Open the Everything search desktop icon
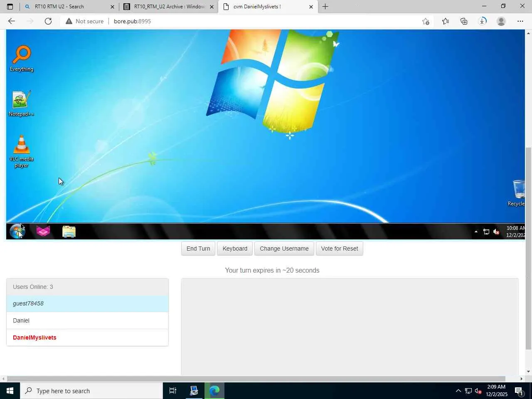 pos(22,59)
